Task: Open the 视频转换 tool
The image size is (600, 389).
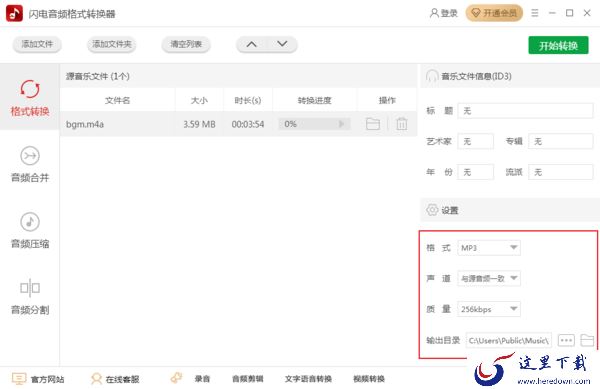Action: click(369, 379)
